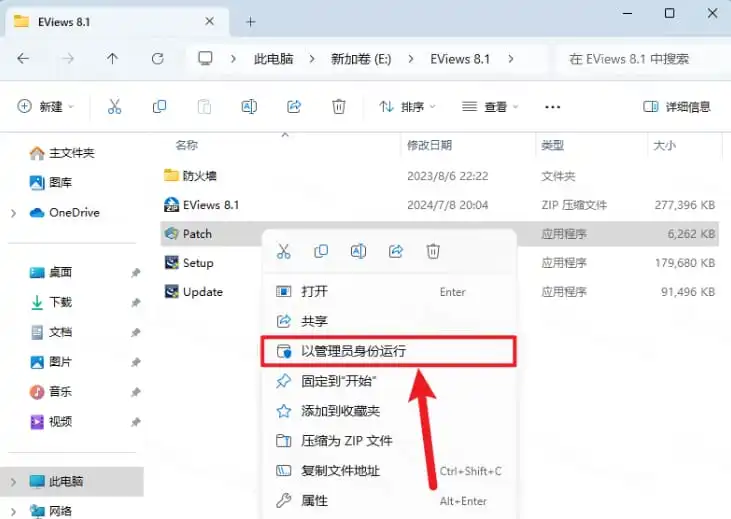Toggle the 详细信息 details pane

(x=676, y=107)
